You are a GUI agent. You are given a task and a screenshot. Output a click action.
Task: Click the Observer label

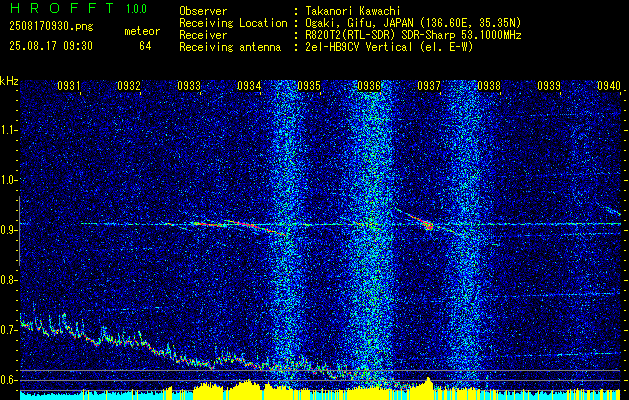203,11
